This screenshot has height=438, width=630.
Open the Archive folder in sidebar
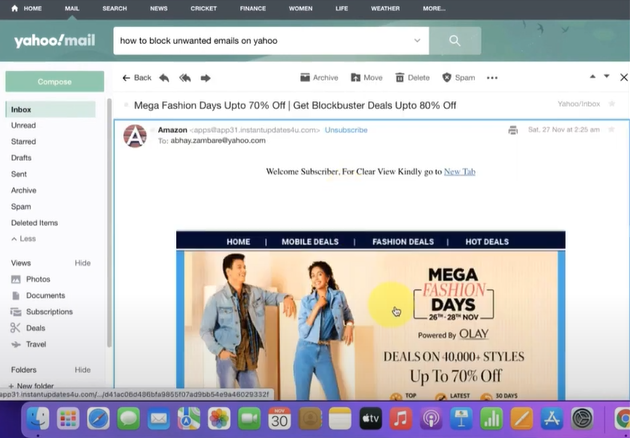[23, 190]
